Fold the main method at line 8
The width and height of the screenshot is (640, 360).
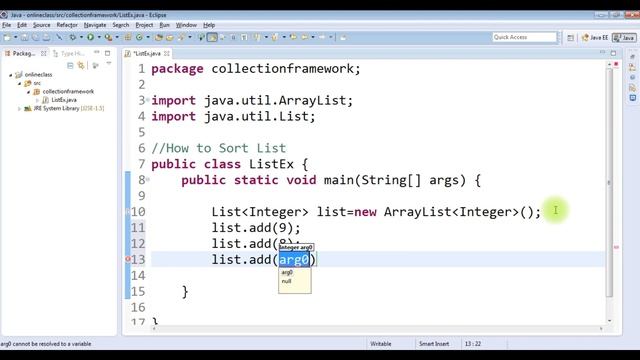click(148, 180)
